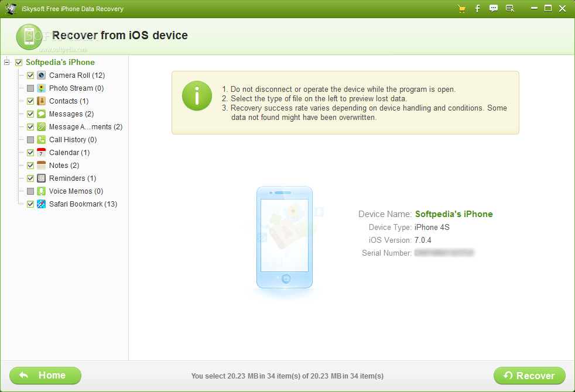Screen dimensions: 575x392
Task: Click the green info icon in the notice box
Action: [197, 96]
